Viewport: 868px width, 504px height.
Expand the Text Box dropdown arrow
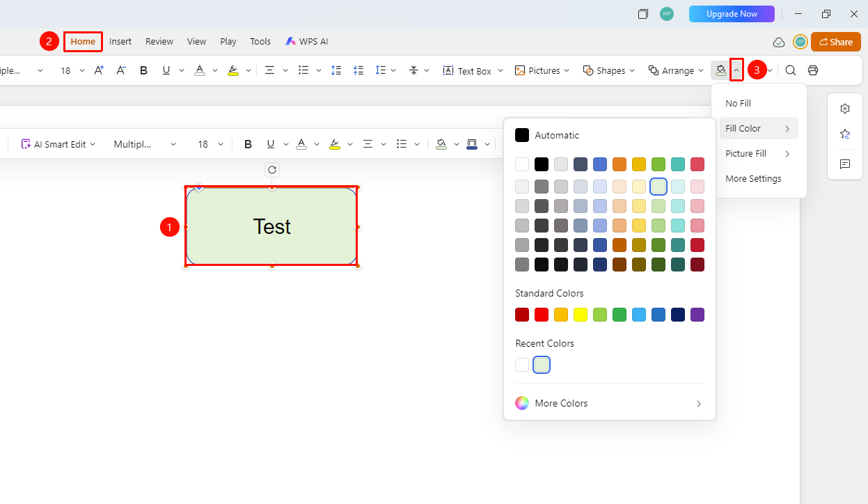point(500,70)
